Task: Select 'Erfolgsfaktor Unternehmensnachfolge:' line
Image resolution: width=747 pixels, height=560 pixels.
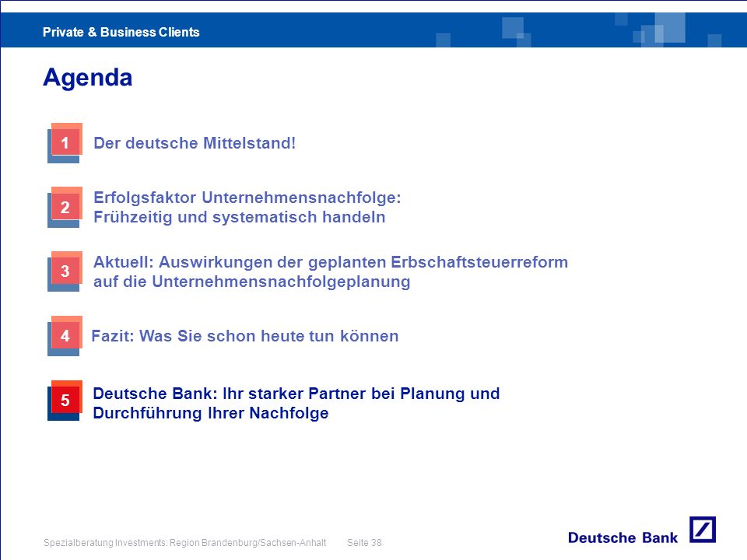Action: pyautogui.click(x=247, y=197)
